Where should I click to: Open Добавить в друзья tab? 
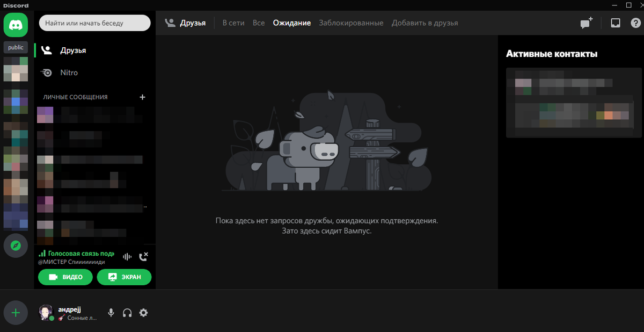tap(425, 23)
